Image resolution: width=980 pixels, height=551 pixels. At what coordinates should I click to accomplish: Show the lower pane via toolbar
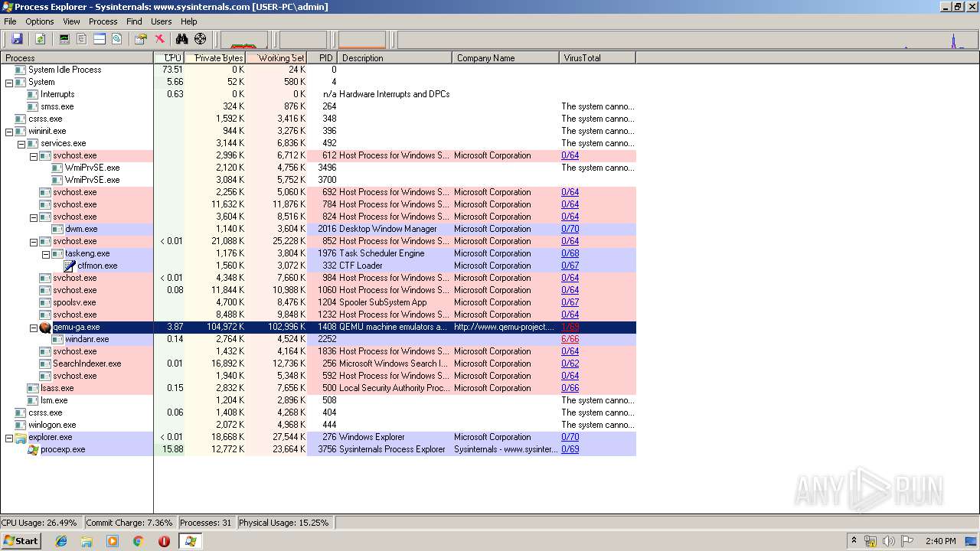tap(100, 39)
